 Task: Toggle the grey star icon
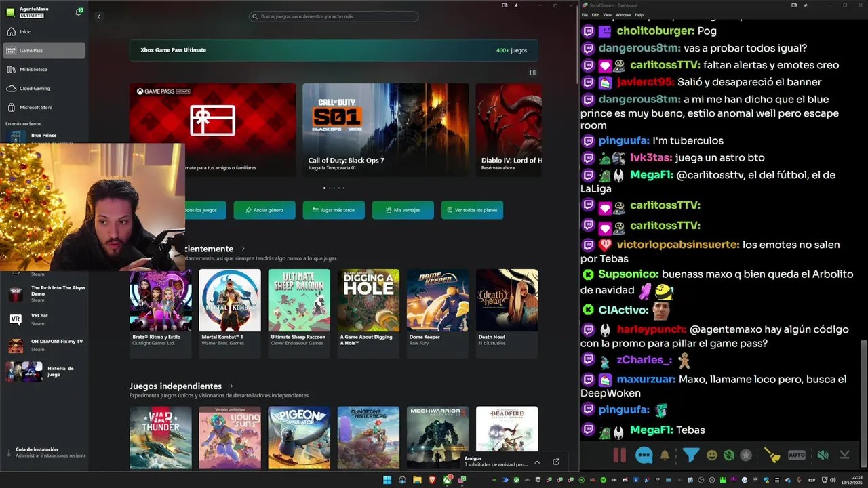[747, 455]
